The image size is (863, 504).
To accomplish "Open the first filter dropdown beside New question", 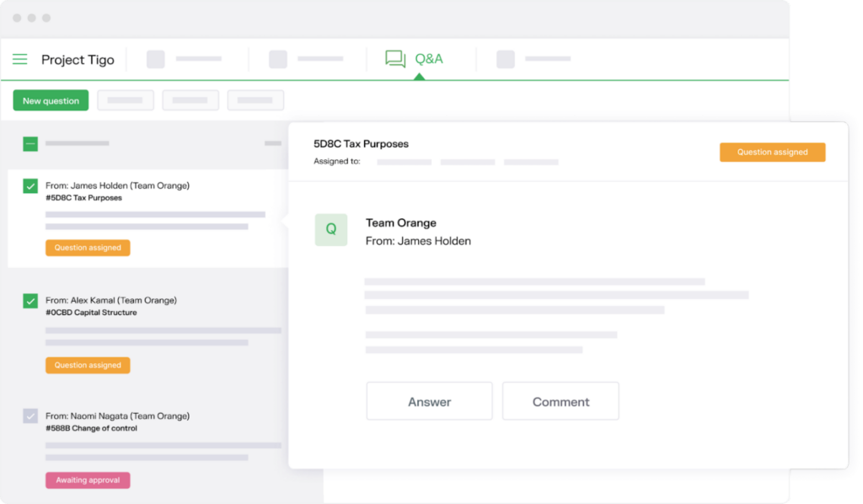I will pos(125,99).
